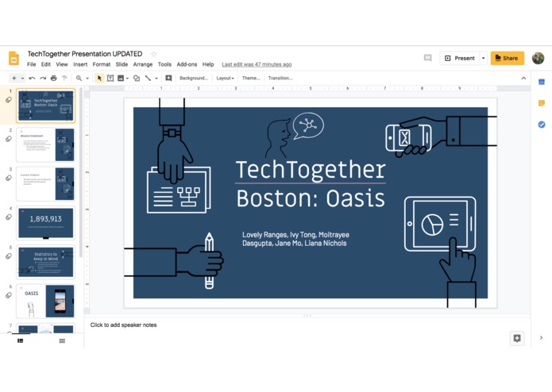The image size is (552, 392).
Task: Open the Insert menu
Action: [x=80, y=64]
